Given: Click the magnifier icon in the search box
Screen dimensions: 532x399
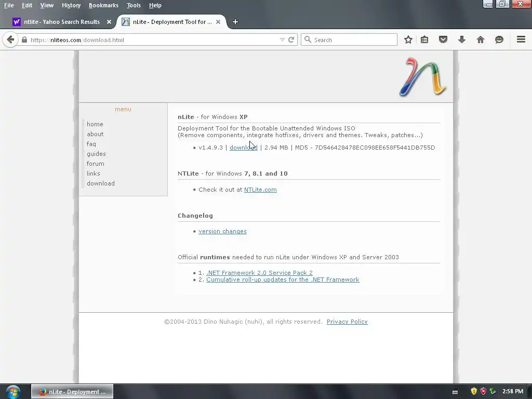Looking at the screenshot, I should pos(308,39).
